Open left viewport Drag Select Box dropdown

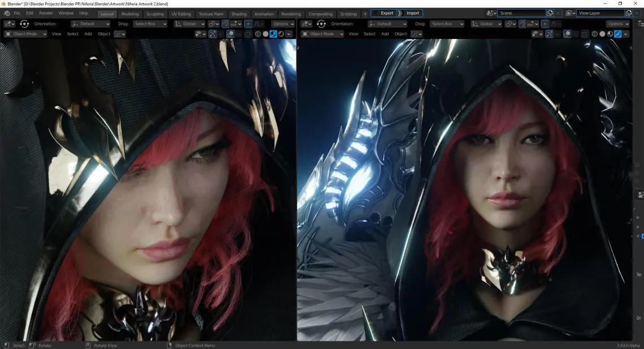coord(150,24)
